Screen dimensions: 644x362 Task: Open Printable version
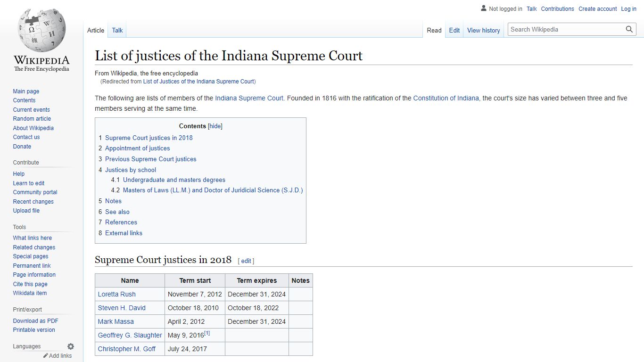point(34,330)
